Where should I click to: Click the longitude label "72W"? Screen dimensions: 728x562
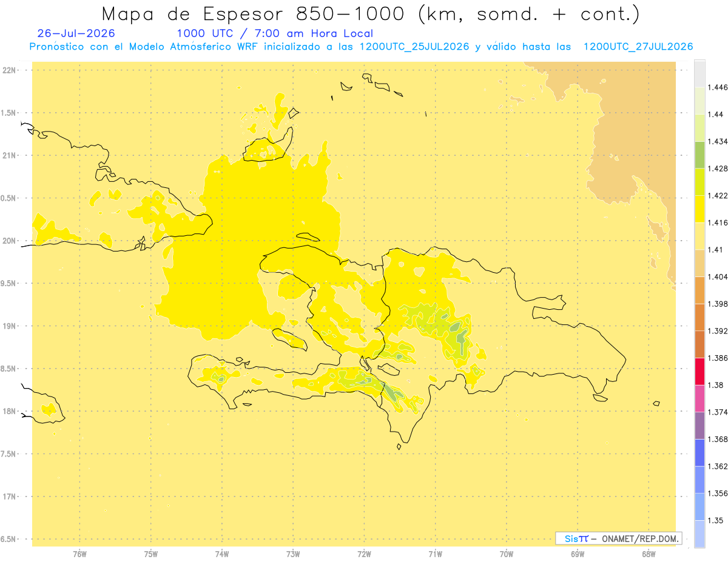(x=365, y=554)
